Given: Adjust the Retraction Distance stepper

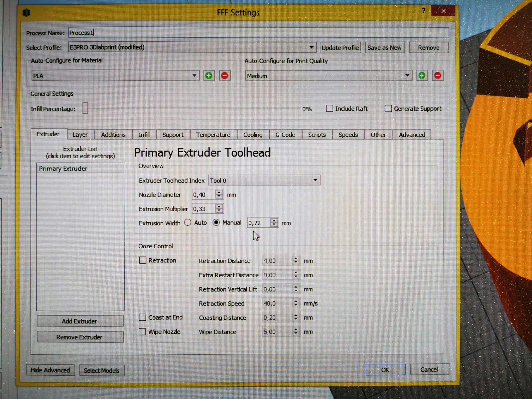Looking at the screenshot, I should pyautogui.click(x=296, y=260).
